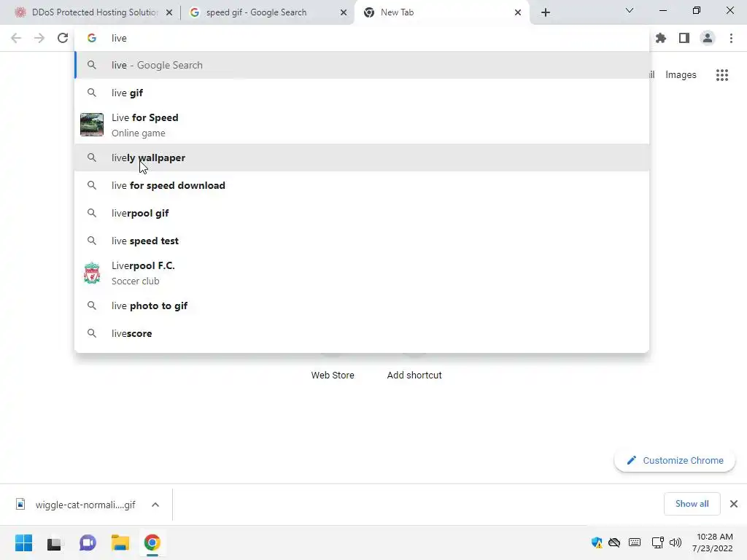
Task: Open the volume speaker icon
Action: (675, 542)
